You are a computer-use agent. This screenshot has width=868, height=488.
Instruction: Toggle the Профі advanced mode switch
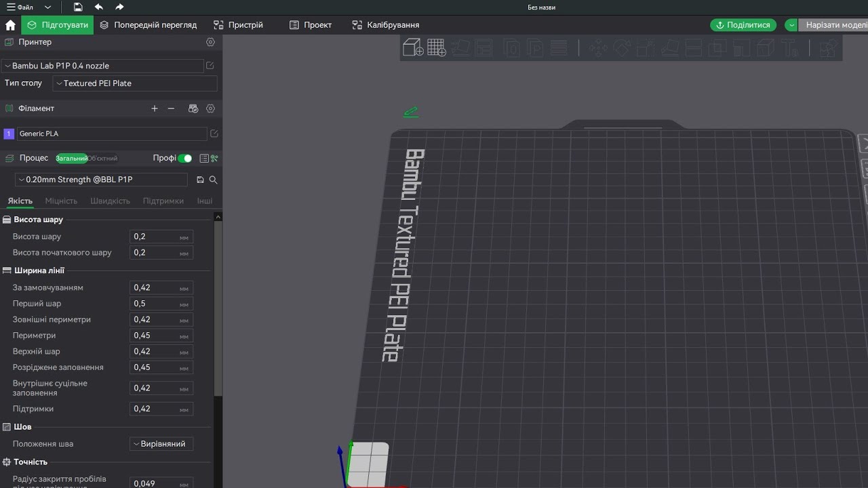(185, 158)
